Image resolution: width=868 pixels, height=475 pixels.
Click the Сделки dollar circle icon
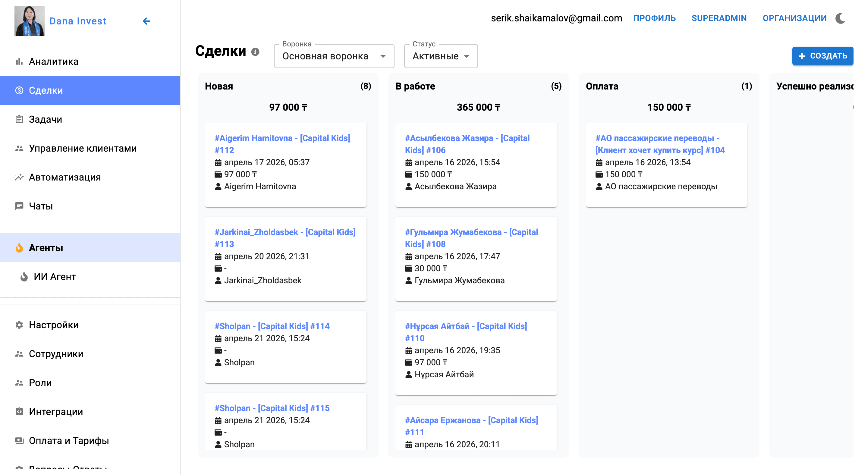click(x=19, y=90)
